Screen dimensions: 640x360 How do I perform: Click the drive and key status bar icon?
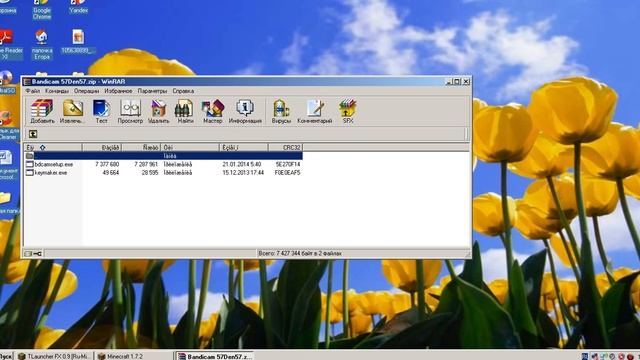click(x=33, y=253)
